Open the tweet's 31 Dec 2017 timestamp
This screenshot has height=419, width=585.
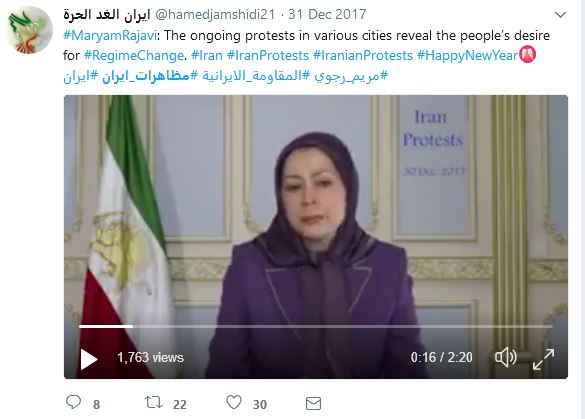tap(327, 15)
